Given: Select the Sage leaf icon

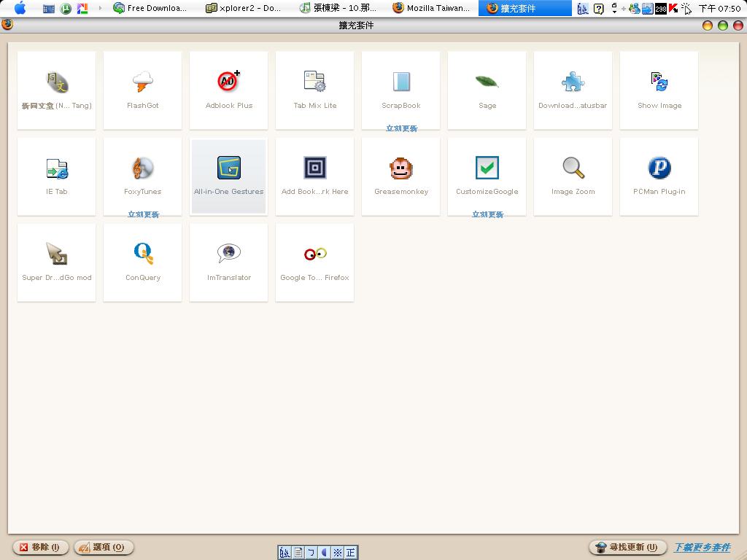Looking at the screenshot, I should pyautogui.click(x=487, y=82).
